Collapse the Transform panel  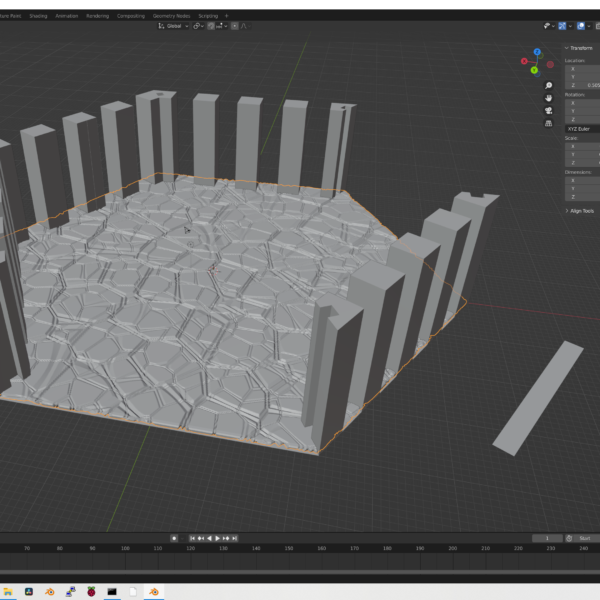(x=580, y=48)
